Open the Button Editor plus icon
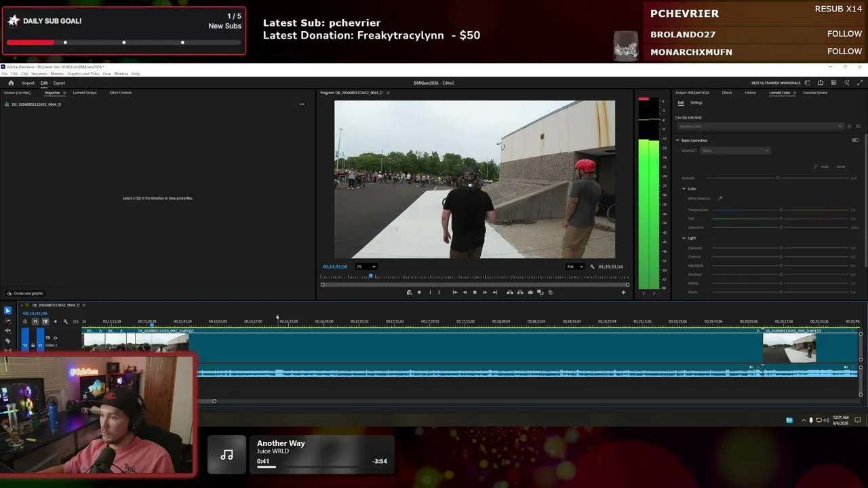 tap(623, 292)
